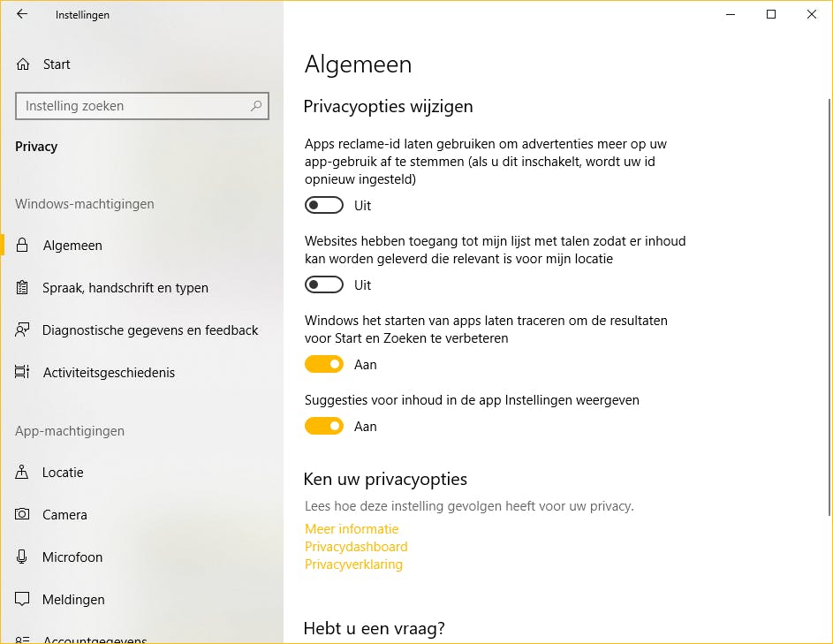The width and height of the screenshot is (833, 644).
Task: Click the Activiteitsgeschiedenis icon
Action: click(x=23, y=373)
